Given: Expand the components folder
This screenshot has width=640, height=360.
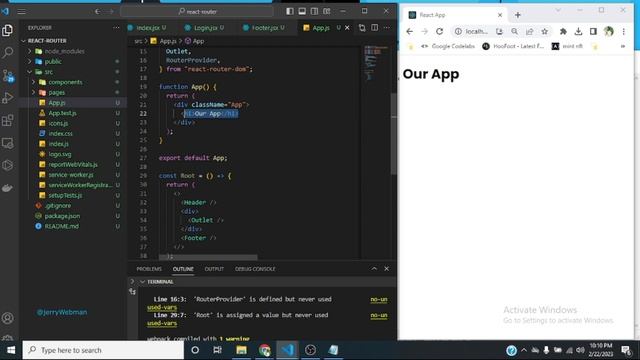Looking at the screenshot, I should pos(33,82).
